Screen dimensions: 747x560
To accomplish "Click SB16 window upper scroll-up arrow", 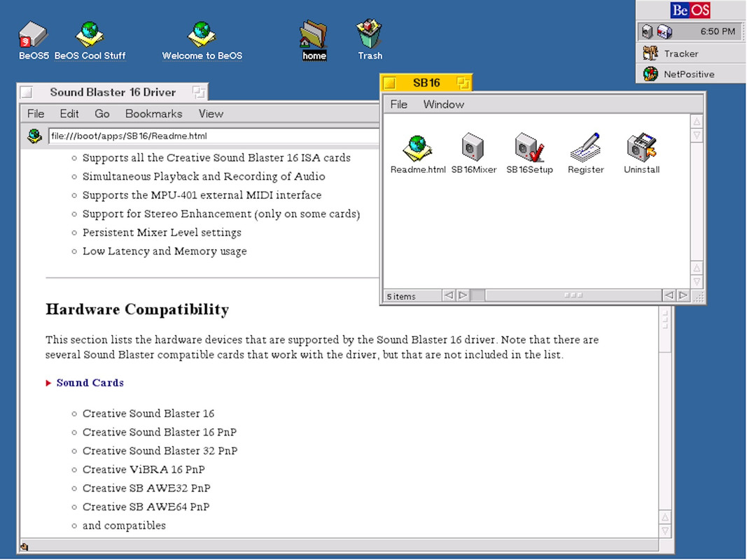I will pos(697,121).
